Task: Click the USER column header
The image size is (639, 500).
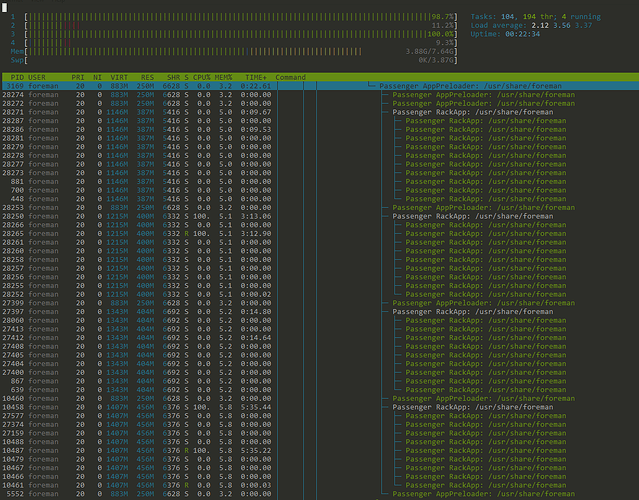Action: click(x=37, y=77)
